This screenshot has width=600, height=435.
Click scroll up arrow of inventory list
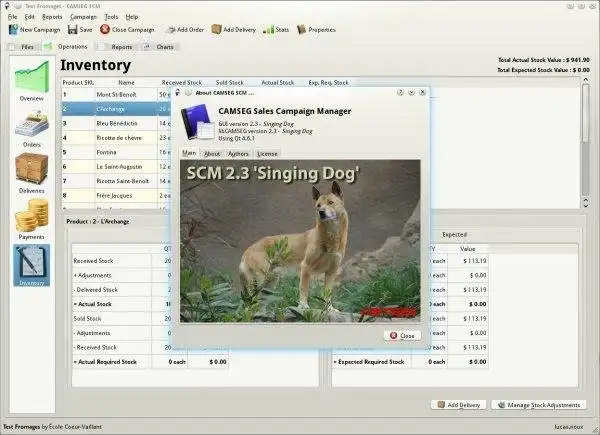click(x=585, y=80)
